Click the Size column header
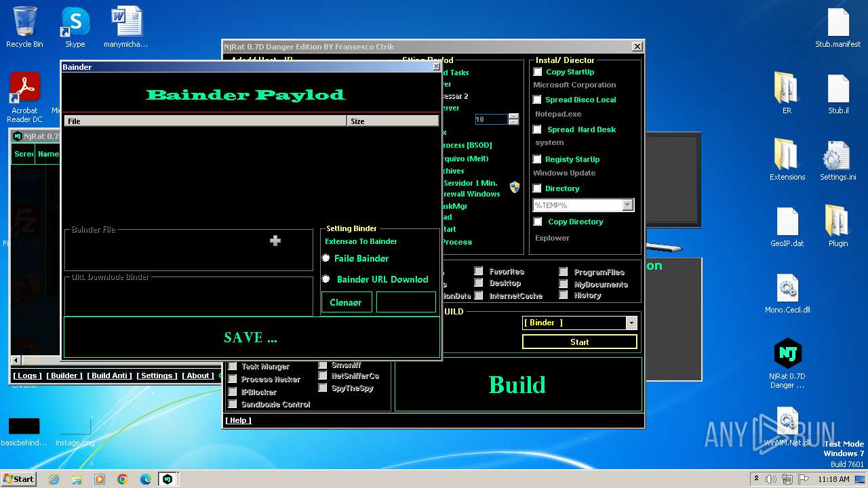 pyautogui.click(x=393, y=121)
